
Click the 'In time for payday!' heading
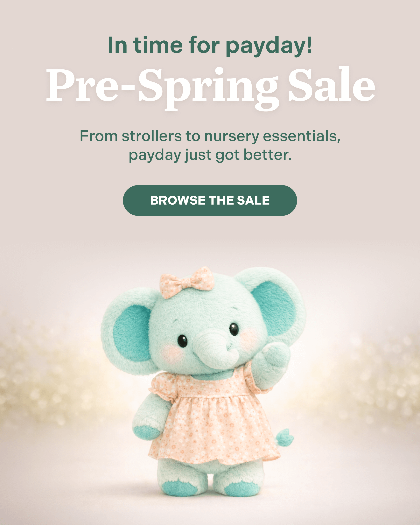point(210,46)
